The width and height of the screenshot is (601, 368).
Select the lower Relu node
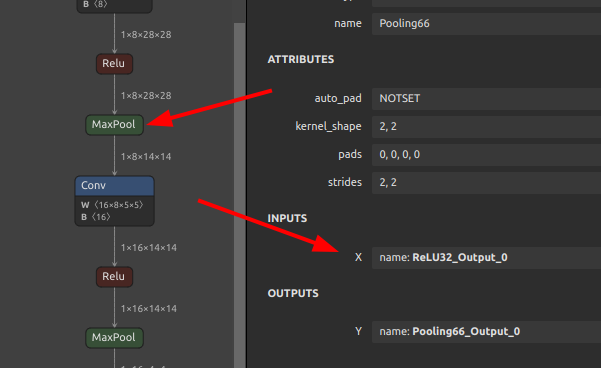coord(114,277)
